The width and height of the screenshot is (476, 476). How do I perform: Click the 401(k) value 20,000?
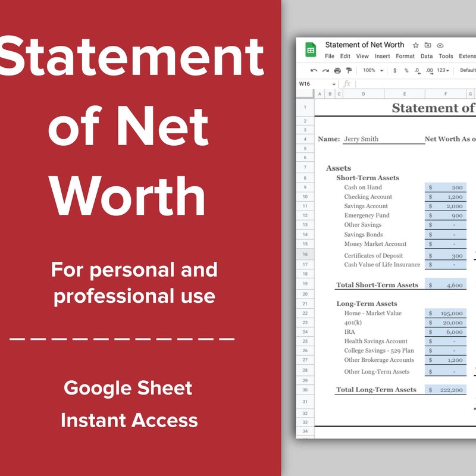point(445,322)
